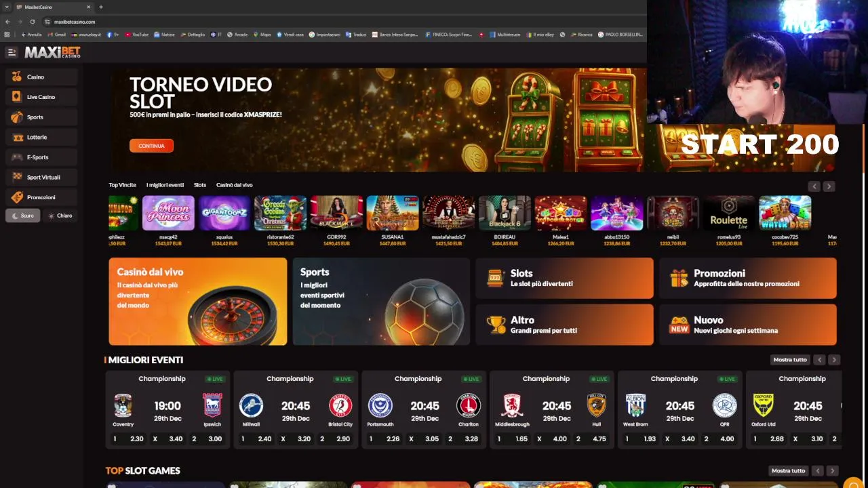
Task: Open the Greedy Goblins Christmas thumbnail
Action: pos(281,213)
